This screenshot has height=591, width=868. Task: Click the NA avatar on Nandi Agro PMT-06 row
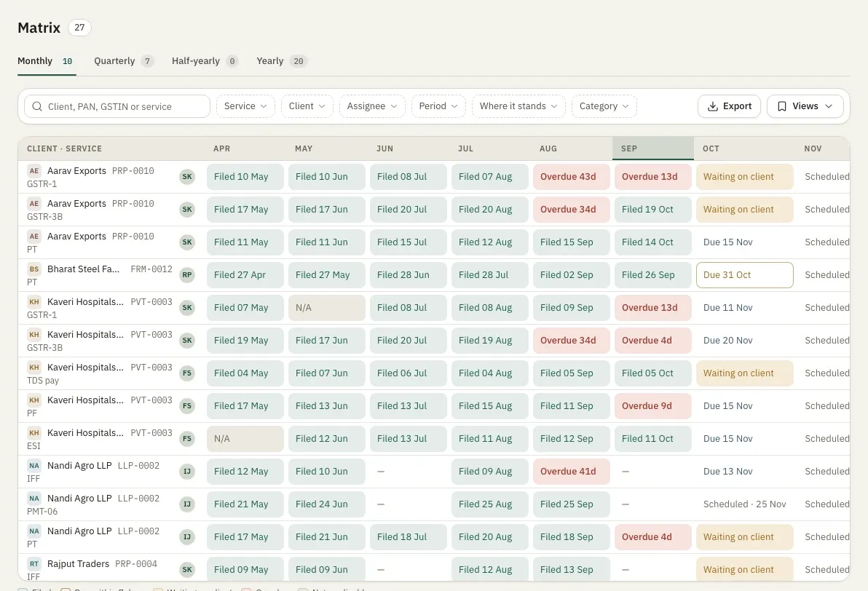click(34, 498)
